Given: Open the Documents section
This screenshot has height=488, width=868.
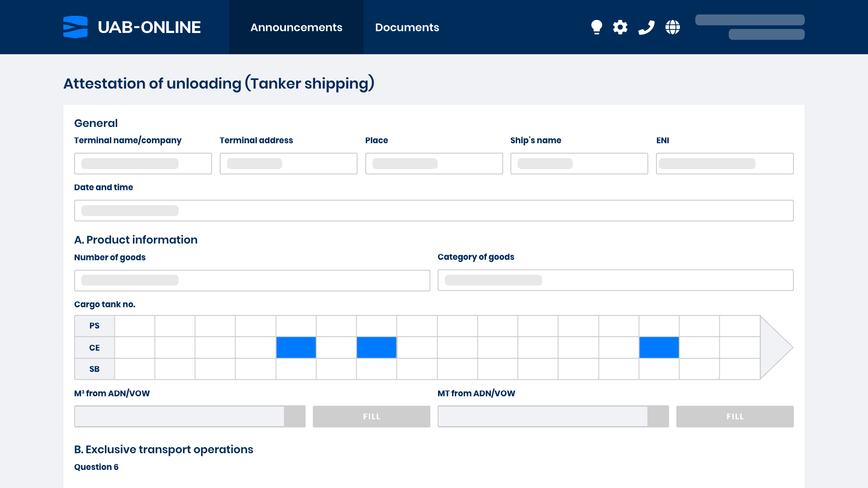Looking at the screenshot, I should (x=407, y=27).
